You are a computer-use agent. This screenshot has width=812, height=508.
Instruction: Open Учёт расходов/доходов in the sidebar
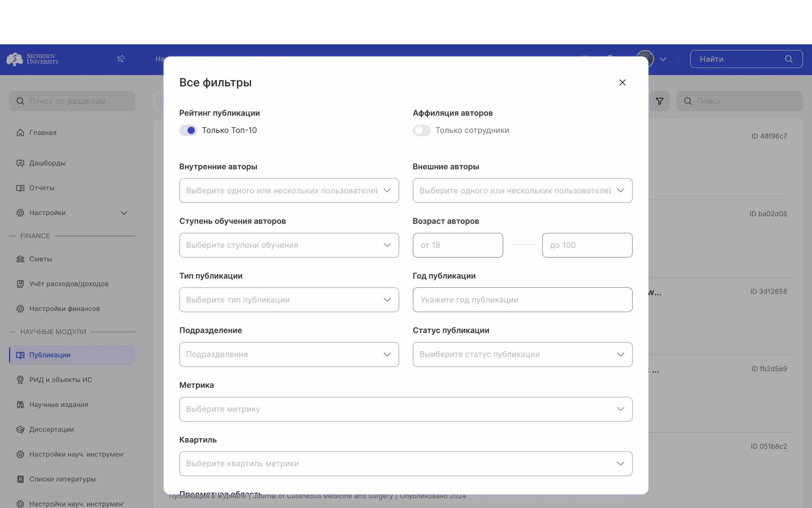(x=72, y=284)
